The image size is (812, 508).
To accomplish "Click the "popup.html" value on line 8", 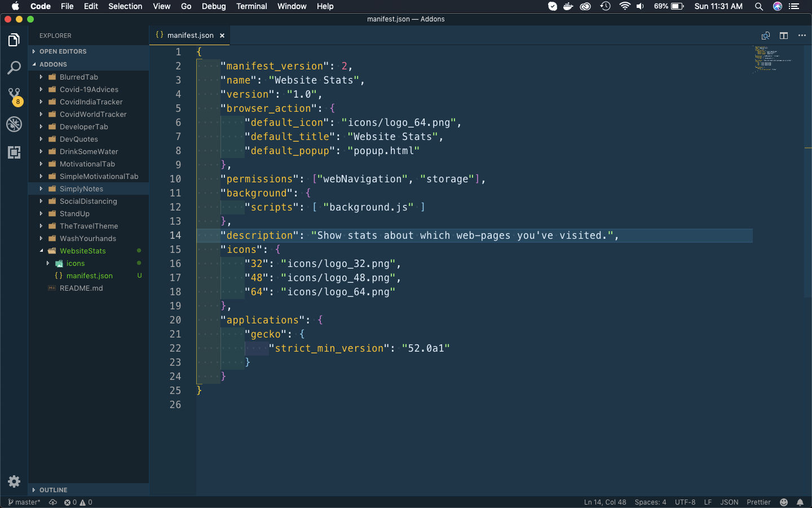I will click(x=383, y=151).
